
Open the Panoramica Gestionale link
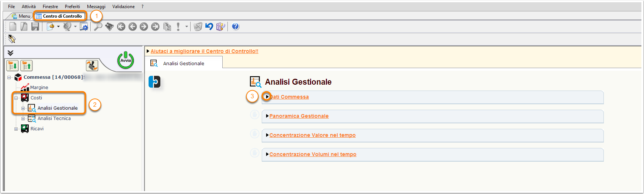[299, 116]
